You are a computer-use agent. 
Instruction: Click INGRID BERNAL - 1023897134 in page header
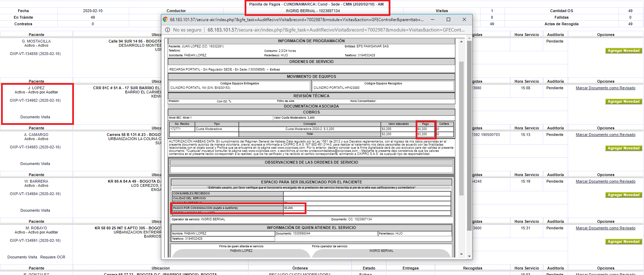click(313, 11)
